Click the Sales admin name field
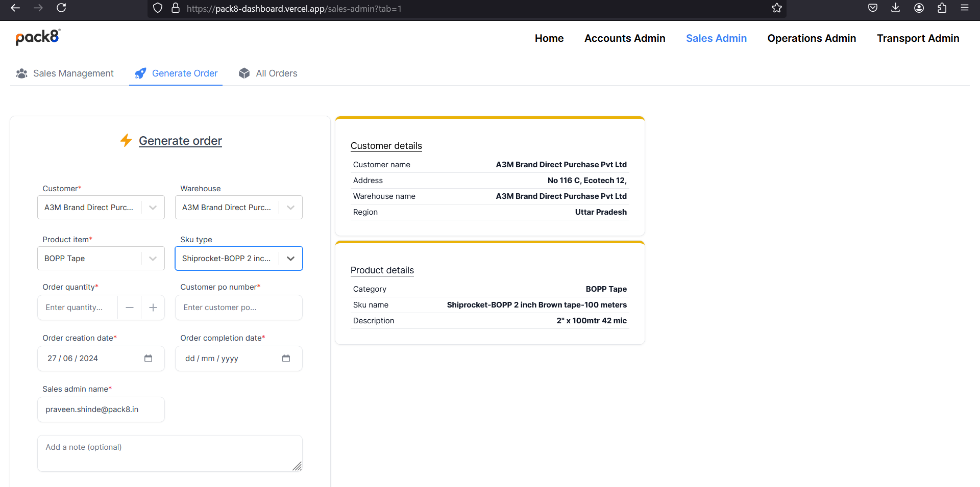 pos(101,409)
